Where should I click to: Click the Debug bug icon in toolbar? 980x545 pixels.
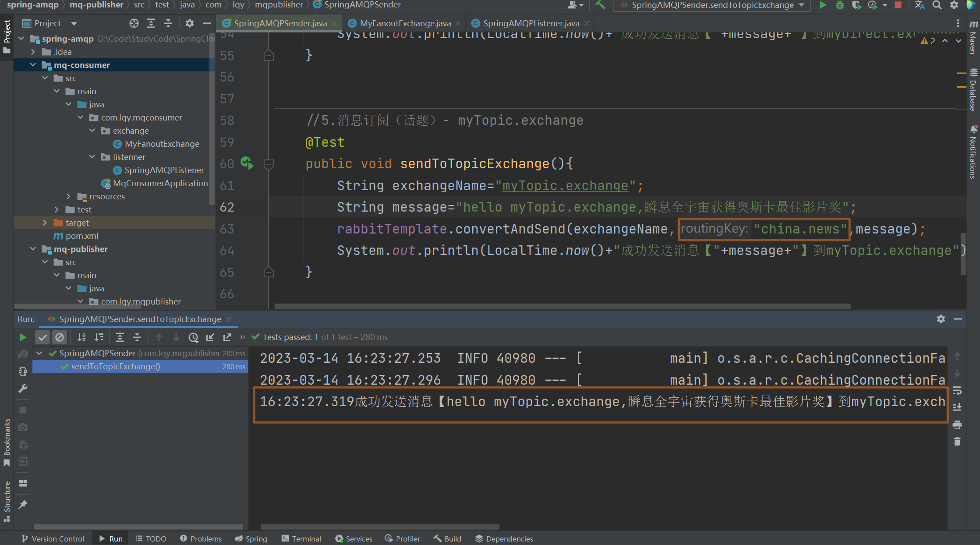tap(839, 5)
